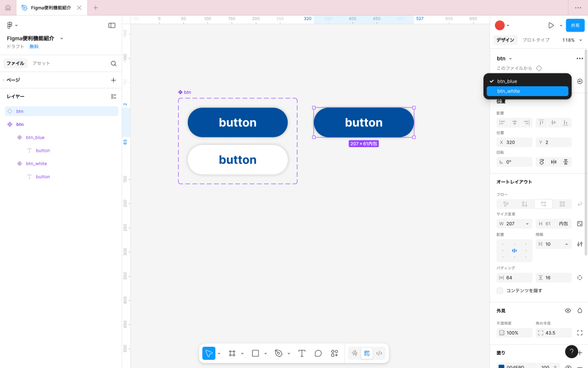The image size is (588, 368).
Task: Switch to the プロトタイプ tab
Action: pos(536,40)
